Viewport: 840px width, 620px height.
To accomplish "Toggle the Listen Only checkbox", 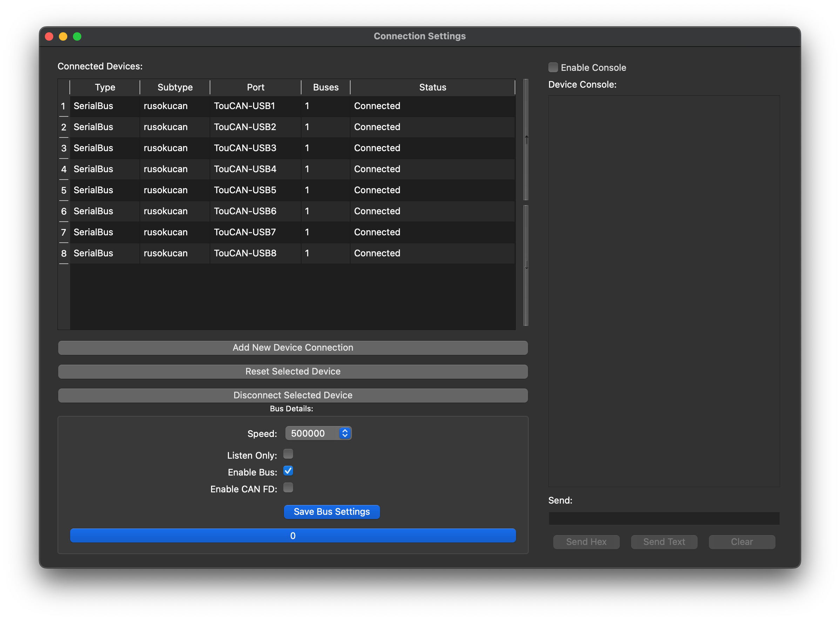I will [288, 454].
